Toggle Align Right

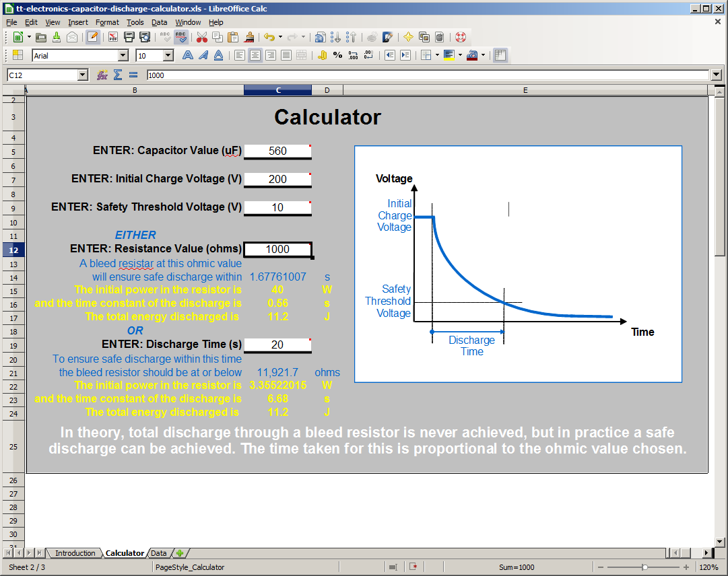271,55
